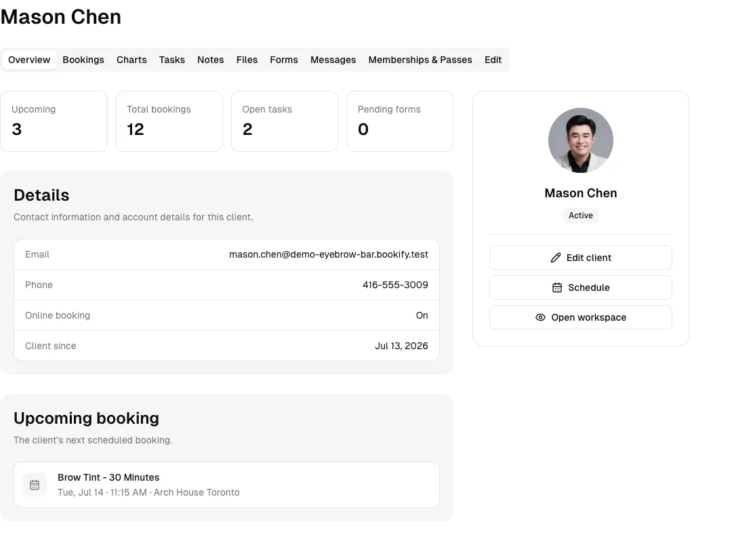Image resolution: width=732 pixels, height=560 pixels.
Task: Click the eye icon on Open workspace
Action: coord(540,317)
